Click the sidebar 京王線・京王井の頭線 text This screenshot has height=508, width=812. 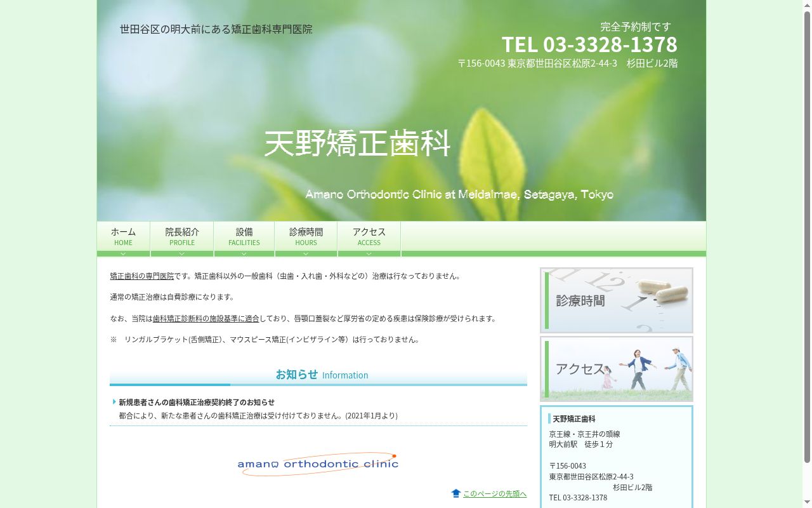pos(585,434)
